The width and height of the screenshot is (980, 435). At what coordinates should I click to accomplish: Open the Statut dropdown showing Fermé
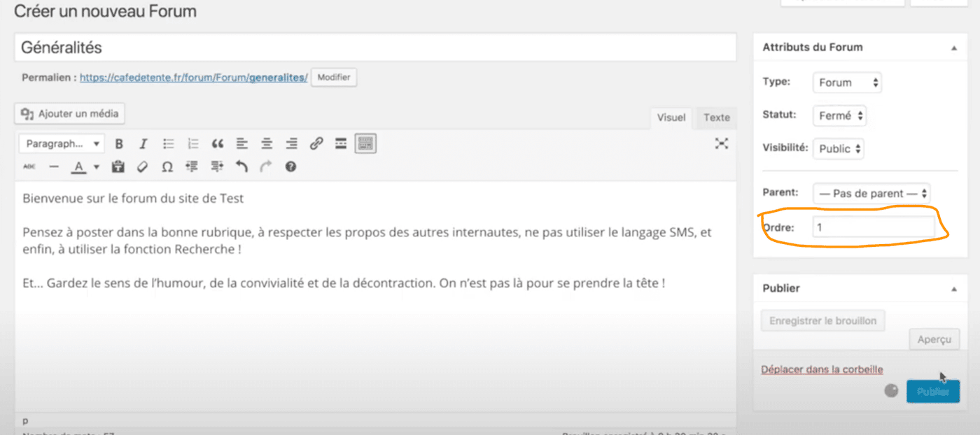(x=839, y=116)
